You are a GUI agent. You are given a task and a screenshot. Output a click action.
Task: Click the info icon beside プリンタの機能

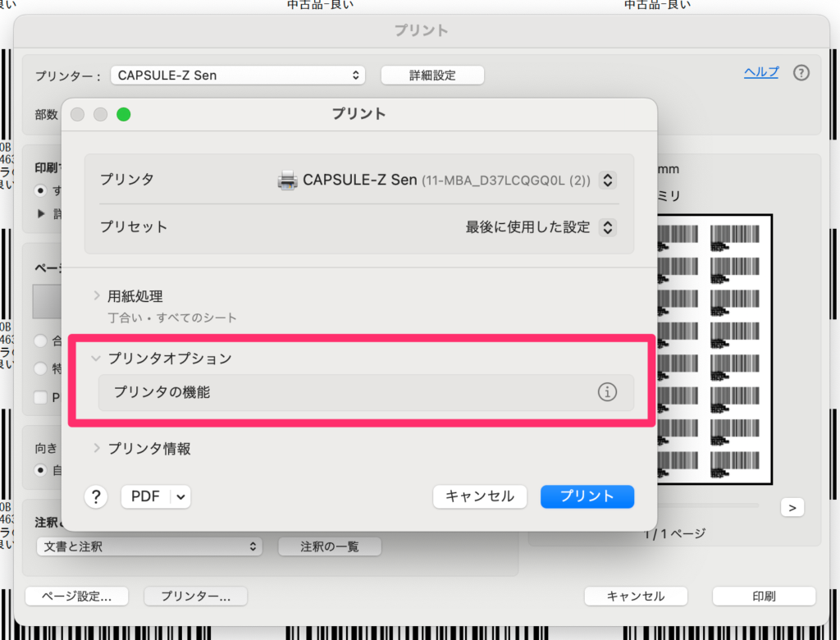click(x=606, y=392)
